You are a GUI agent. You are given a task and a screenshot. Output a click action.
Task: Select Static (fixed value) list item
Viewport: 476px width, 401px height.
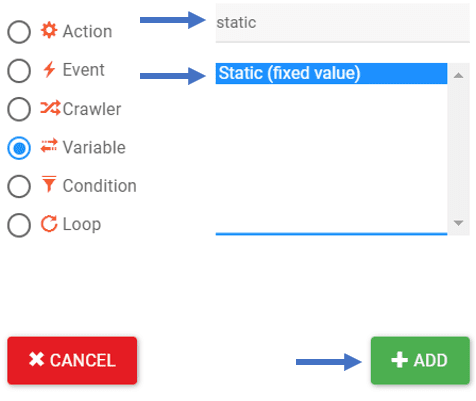[x=331, y=73]
